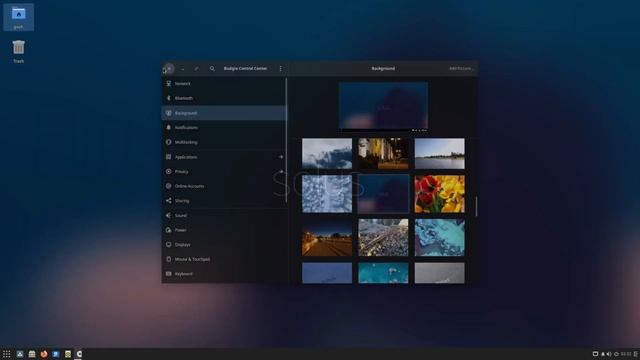Viewport: 640px width, 360px height.
Task: Click the Budgie Control Center taskbar icon
Action: coord(79,354)
